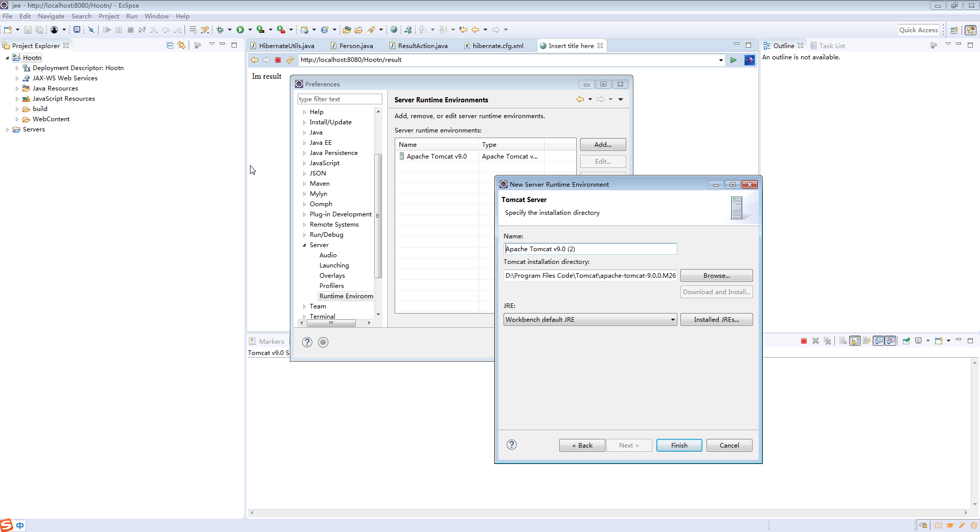Toggle Chinese input mode indicator

click(x=20, y=525)
